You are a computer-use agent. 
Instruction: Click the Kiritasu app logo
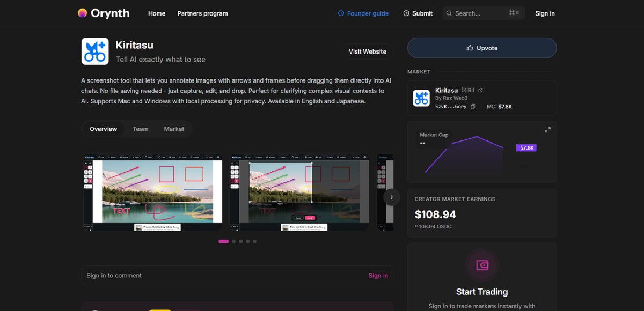pyautogui.click(x=95, y=51)
